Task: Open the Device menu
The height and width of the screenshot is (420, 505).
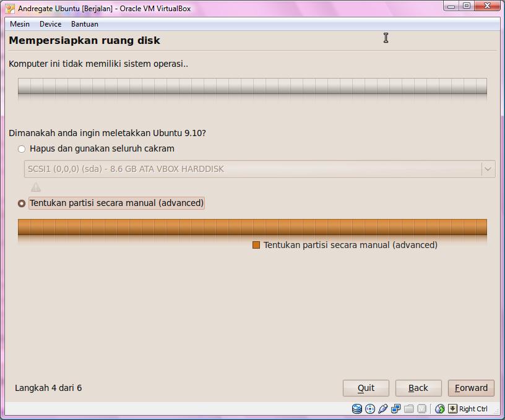Action: point(51,24)
